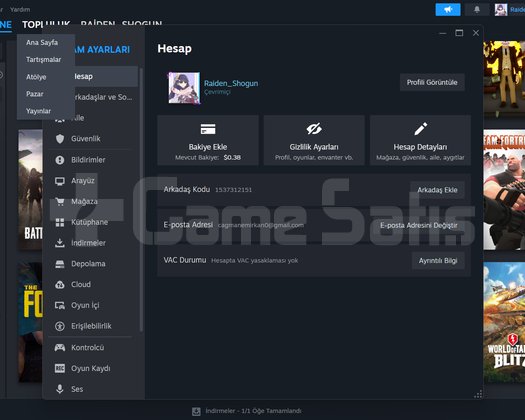Open the İndirmeler download icon

point(60,243)
